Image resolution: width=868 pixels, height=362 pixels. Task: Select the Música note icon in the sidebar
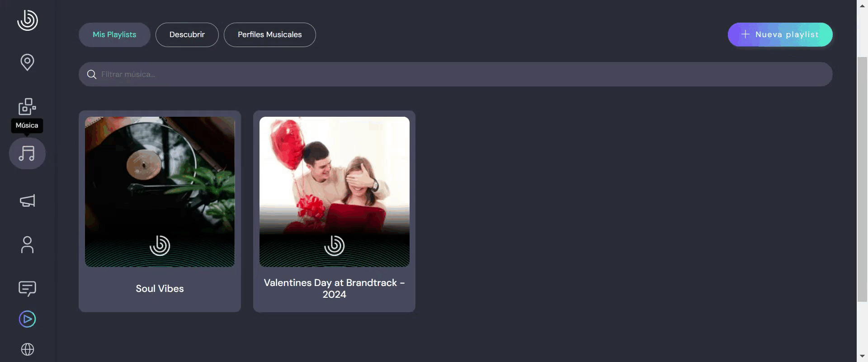tap(27, 153)
